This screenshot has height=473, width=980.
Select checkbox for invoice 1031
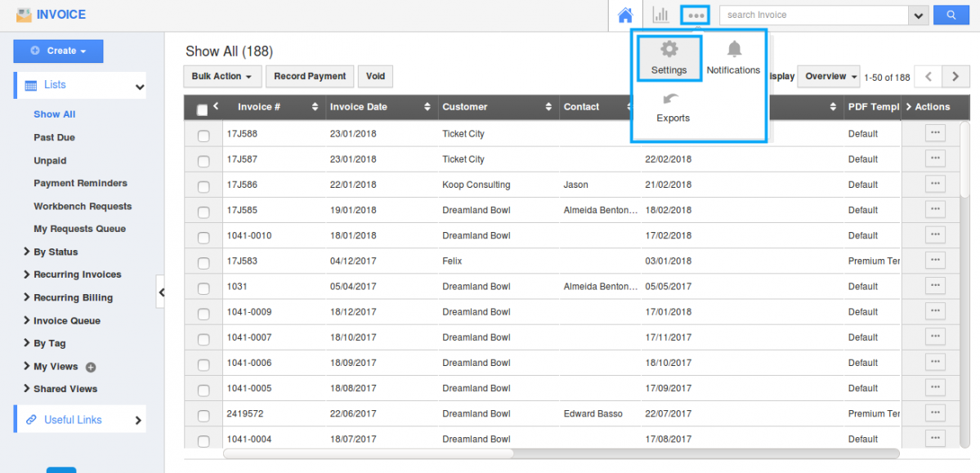coord(204,288)
